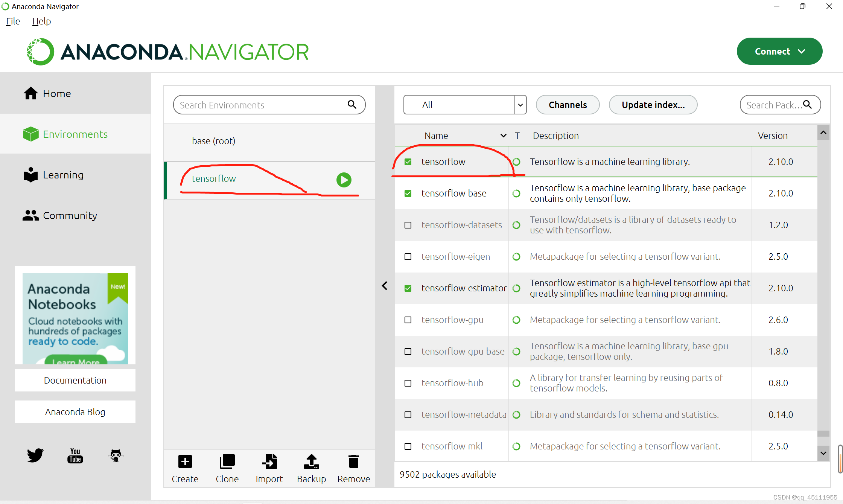This screenshot has width=843, height=504.
Task: Collapse the environments panel with left chevron
Action: pyautogui.click(x=384, y=286)
